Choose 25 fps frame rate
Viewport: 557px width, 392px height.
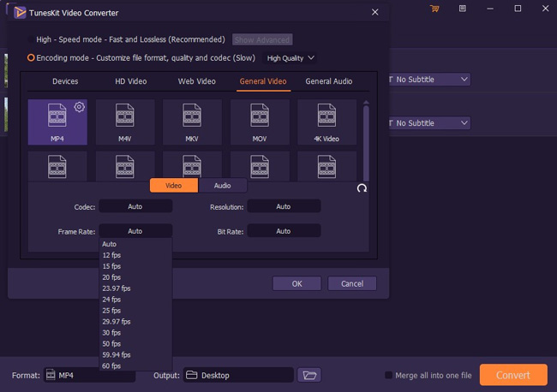coord(135,311)
